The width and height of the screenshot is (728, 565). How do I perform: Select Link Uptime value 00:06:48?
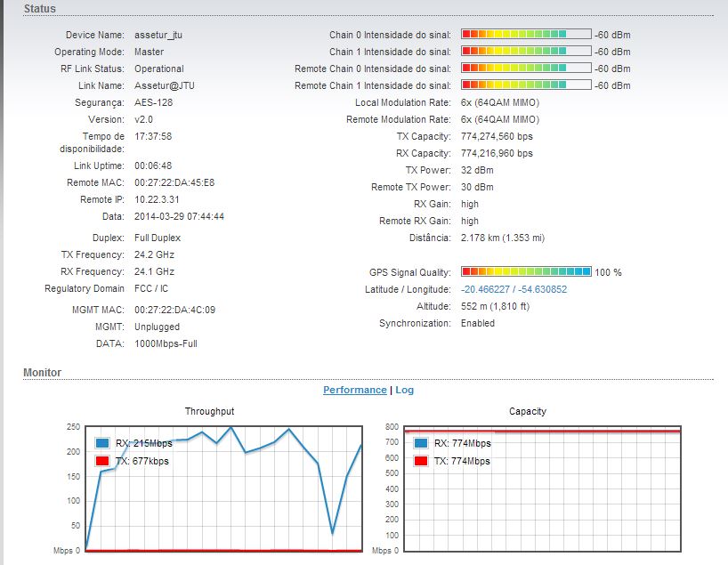click(153, 165)
